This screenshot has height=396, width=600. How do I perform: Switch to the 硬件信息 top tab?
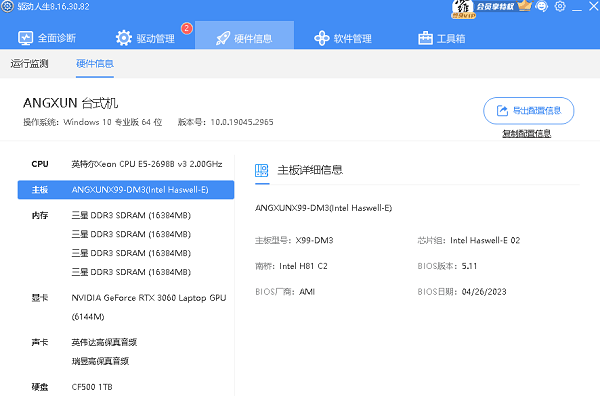coord(245,35)
